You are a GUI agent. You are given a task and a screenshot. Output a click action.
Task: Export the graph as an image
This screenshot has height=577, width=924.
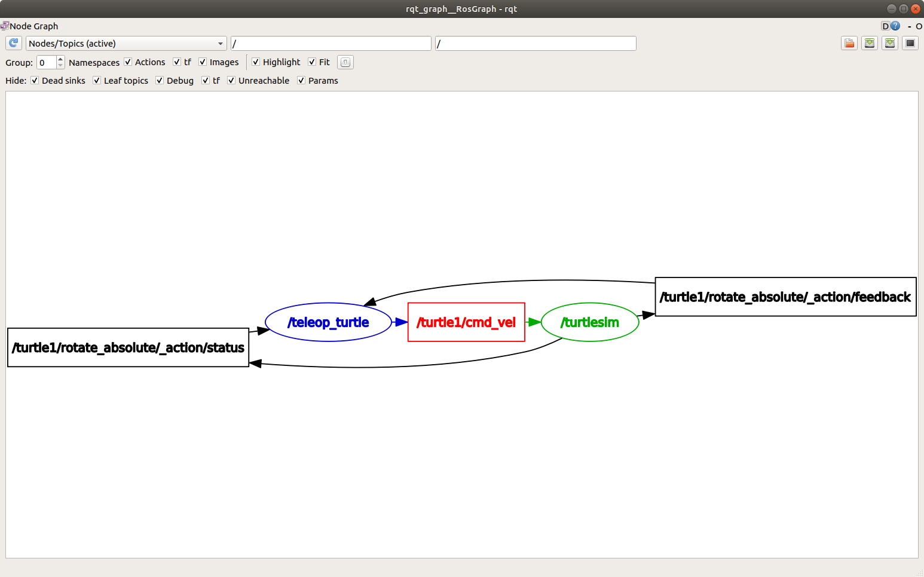click(x=890, y=43)
